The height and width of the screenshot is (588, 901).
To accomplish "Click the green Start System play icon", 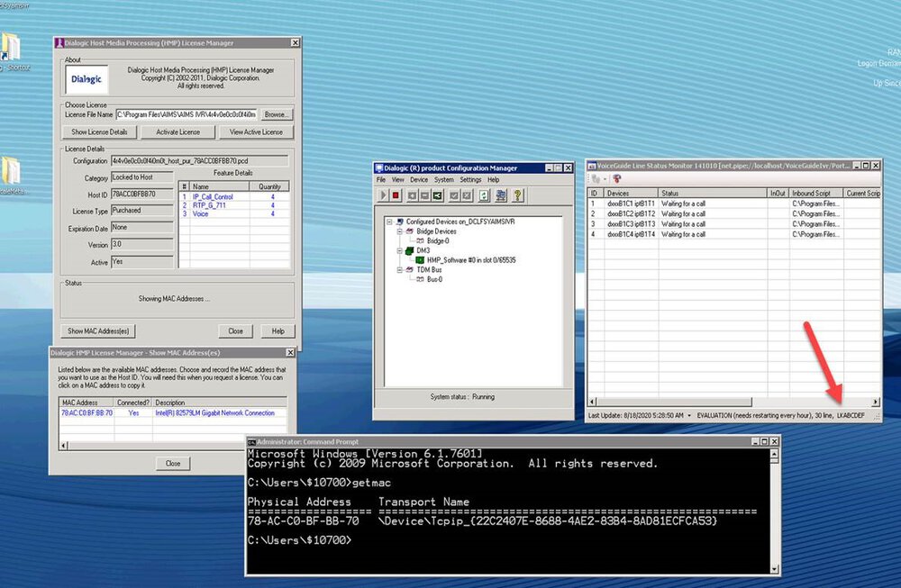I will (x=383, y=195).
